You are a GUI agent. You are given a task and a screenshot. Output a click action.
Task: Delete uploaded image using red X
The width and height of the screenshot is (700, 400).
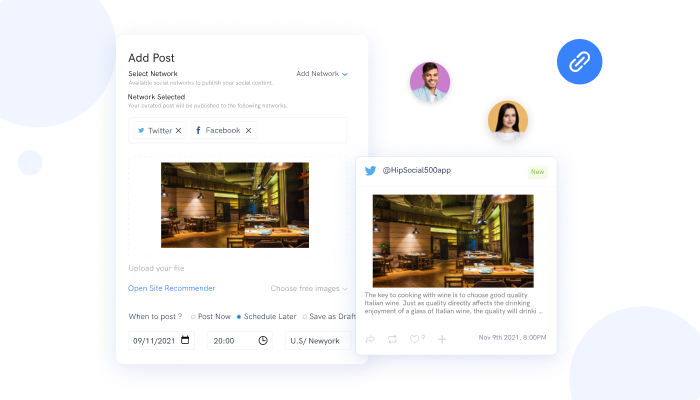pos(303,175)
